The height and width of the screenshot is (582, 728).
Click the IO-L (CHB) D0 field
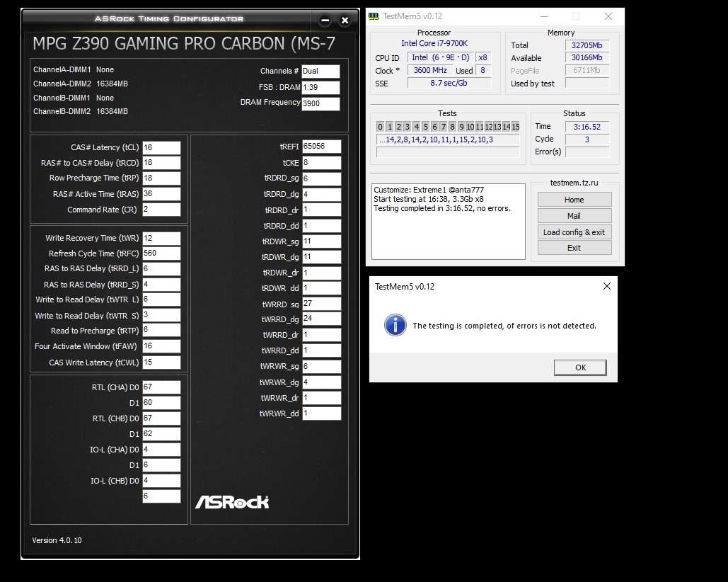click(161, 481)
